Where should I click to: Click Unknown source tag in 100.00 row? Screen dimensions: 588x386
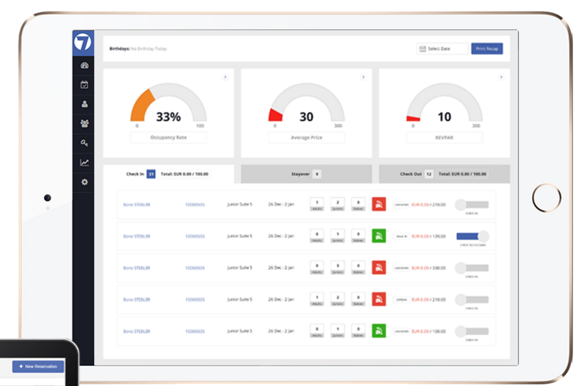pos(401,331)
